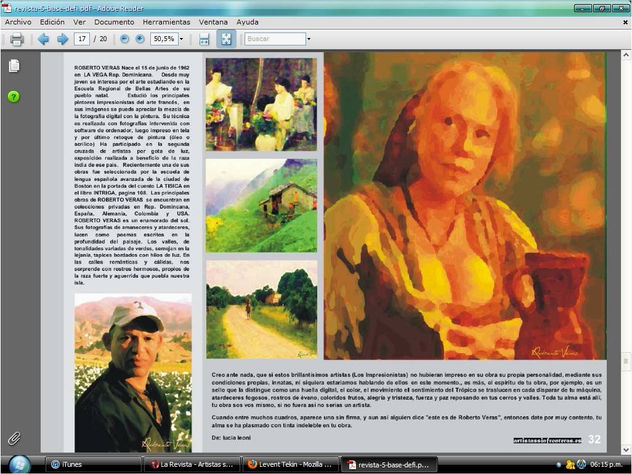632x474 pixels.
Task: Click the green help question mark icon
Action: [x=14, y=97]
